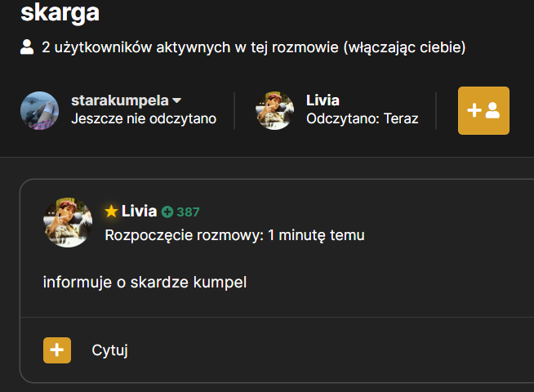The width and height of the screenshot is (534, 392).
Task: Expand the starakumpela dropdown arrow
Action: [x=176, y=100]
